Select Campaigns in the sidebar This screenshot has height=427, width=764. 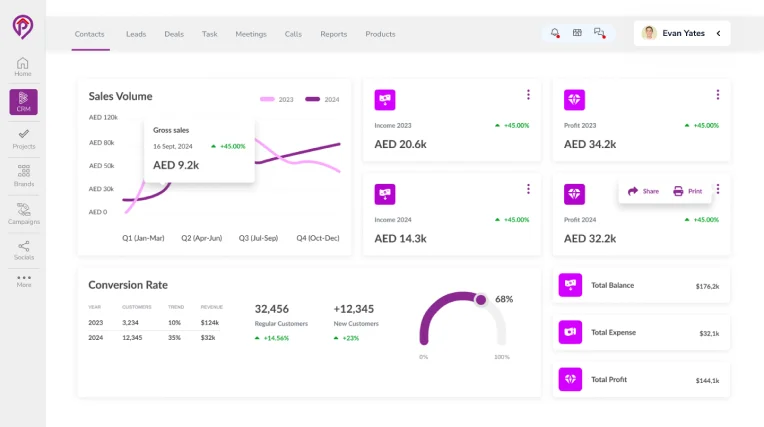click(x=23, y=214)
